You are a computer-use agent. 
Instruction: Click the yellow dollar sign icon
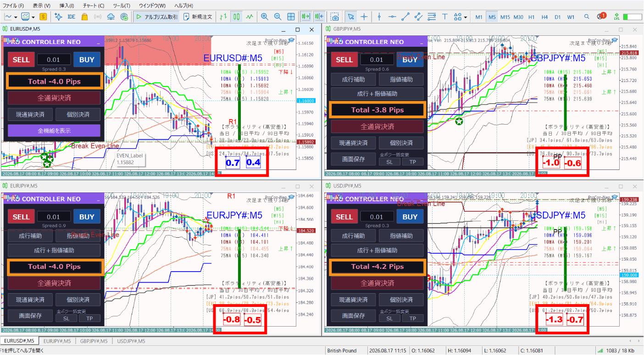[x=43, y=16]
